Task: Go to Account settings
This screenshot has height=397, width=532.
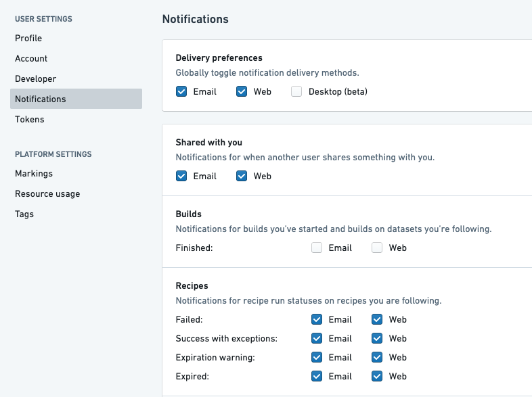Action: click(31, 58)
